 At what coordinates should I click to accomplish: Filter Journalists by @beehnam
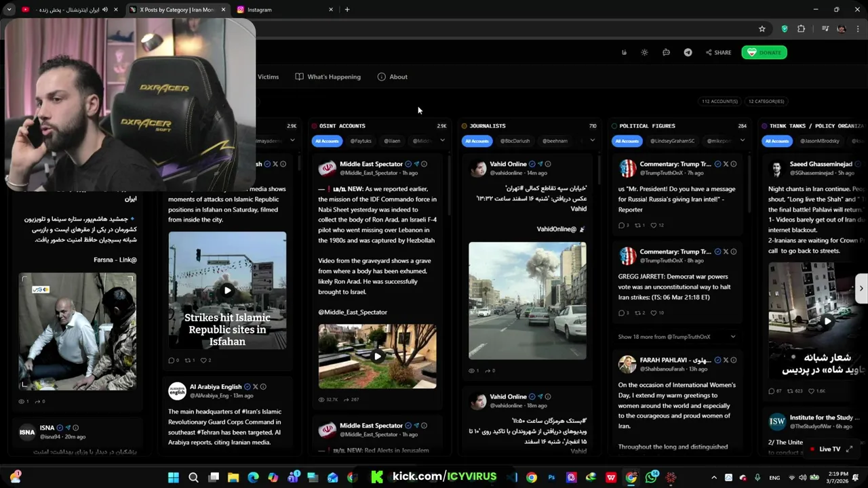click(x=555, y=141)
